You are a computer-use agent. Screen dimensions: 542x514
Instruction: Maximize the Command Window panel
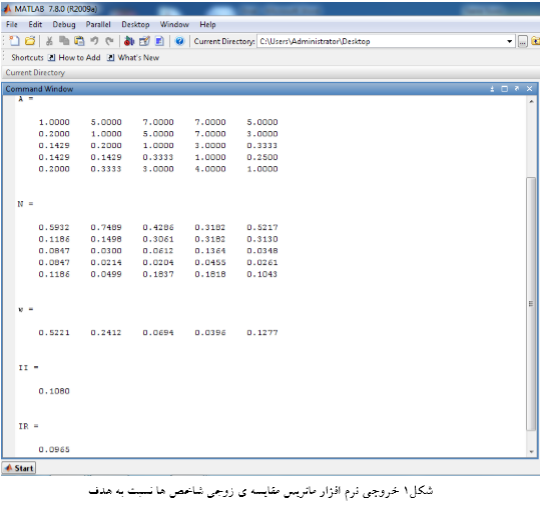click(x=504, y=89)
